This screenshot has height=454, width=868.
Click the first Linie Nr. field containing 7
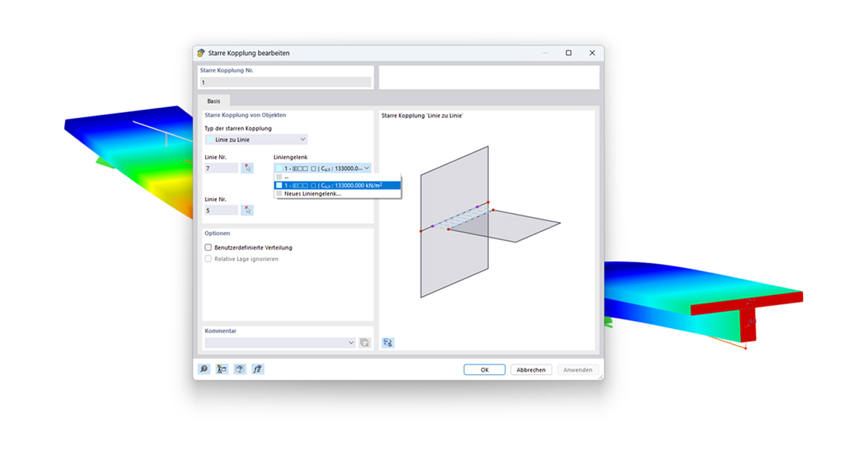[221, 168]
